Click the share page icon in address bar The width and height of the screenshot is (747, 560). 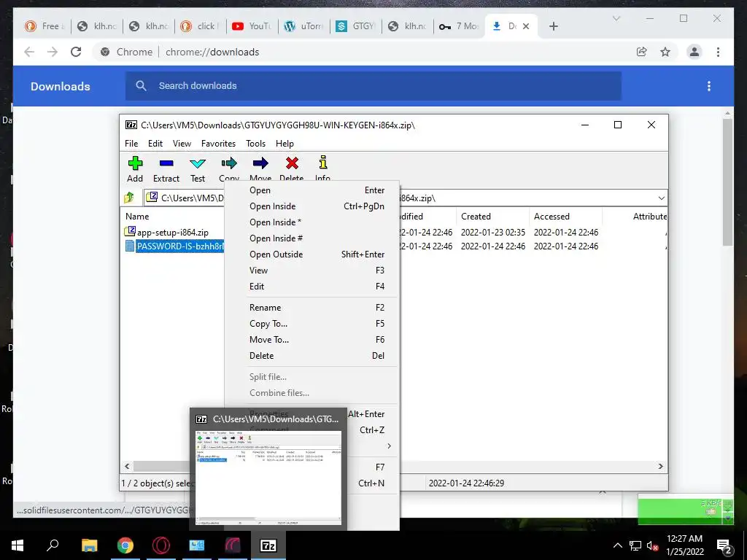coord(642,52)
